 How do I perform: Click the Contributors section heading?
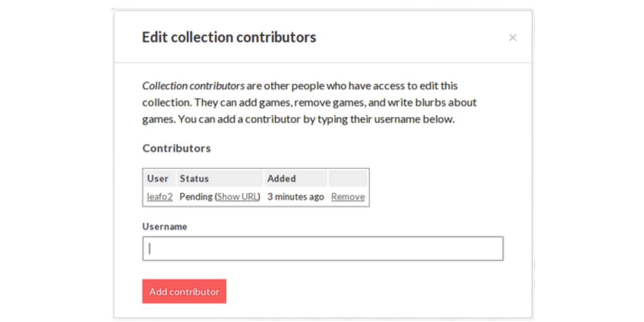176,148
